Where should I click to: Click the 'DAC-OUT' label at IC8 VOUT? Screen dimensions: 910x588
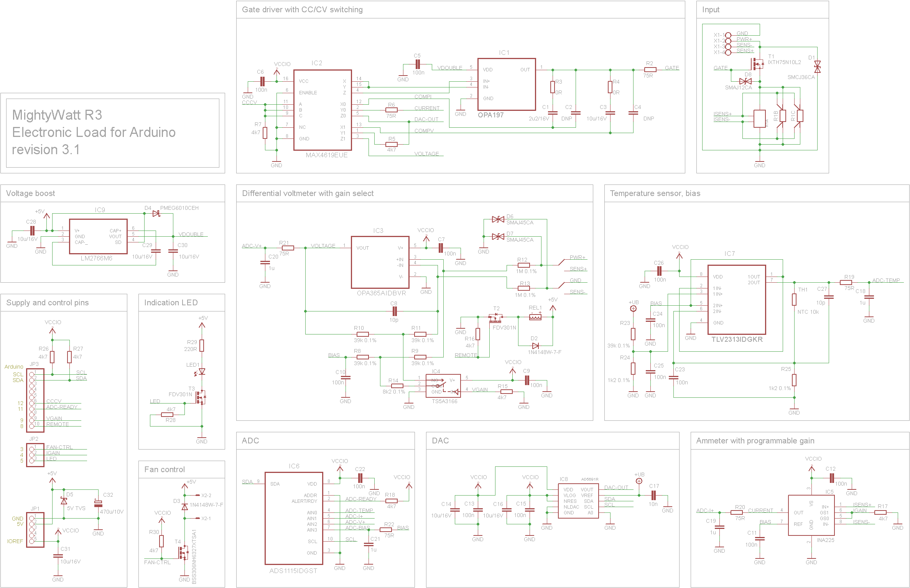[x=616, y=488]
